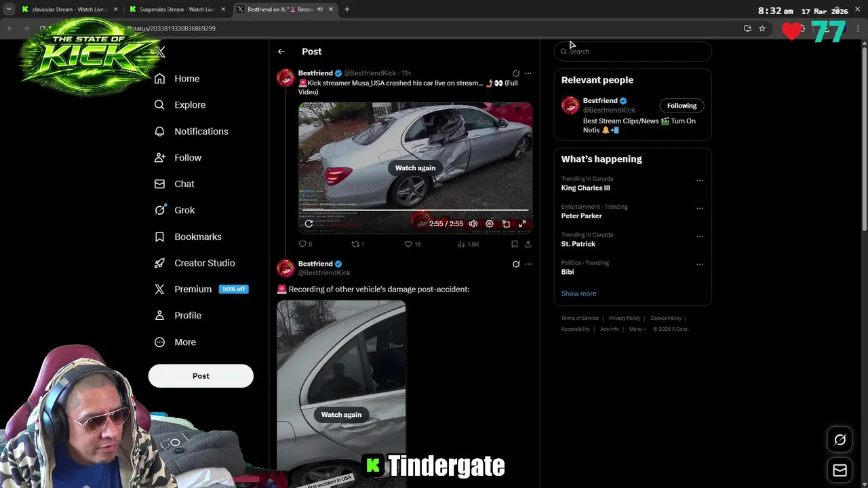This screenshot has height=488, width=868.
Task: Go back using the Post back arrow
Action: (281, 52)
